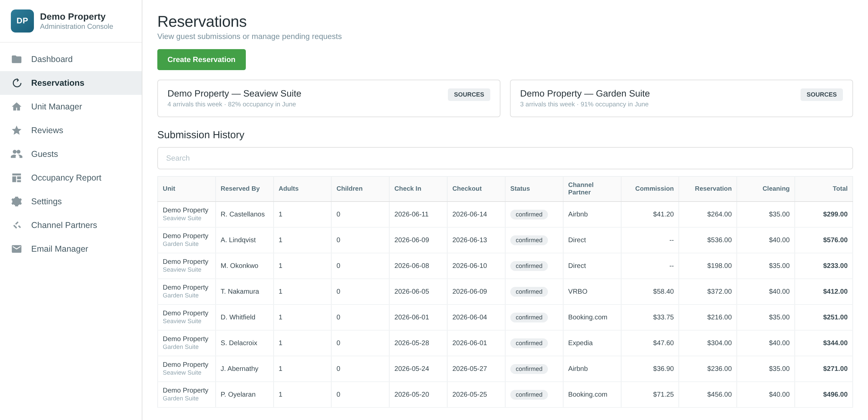Click the $536.00 reservation amount
Image resolution: width=868 pixels, height=420 pixels.
(x=719, y=240)
